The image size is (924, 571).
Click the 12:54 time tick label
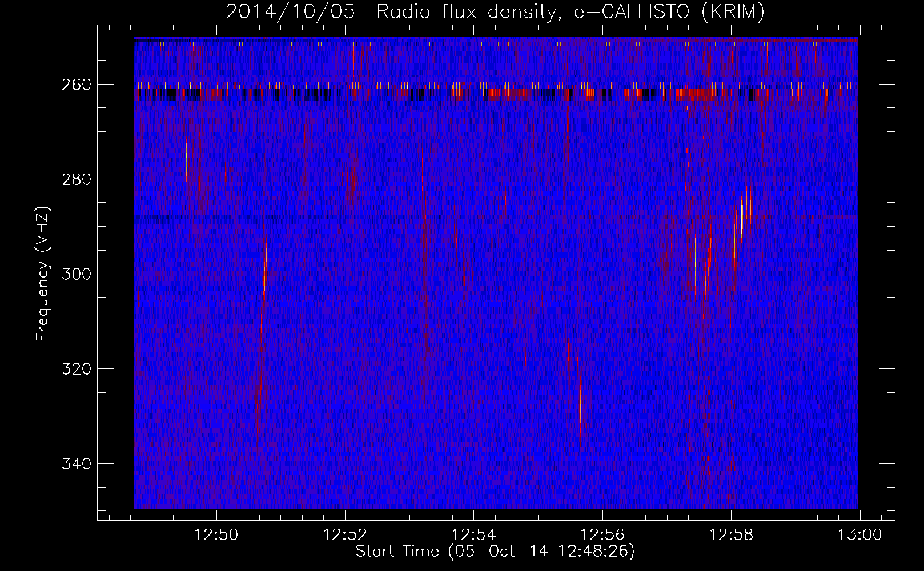point(473,535)
